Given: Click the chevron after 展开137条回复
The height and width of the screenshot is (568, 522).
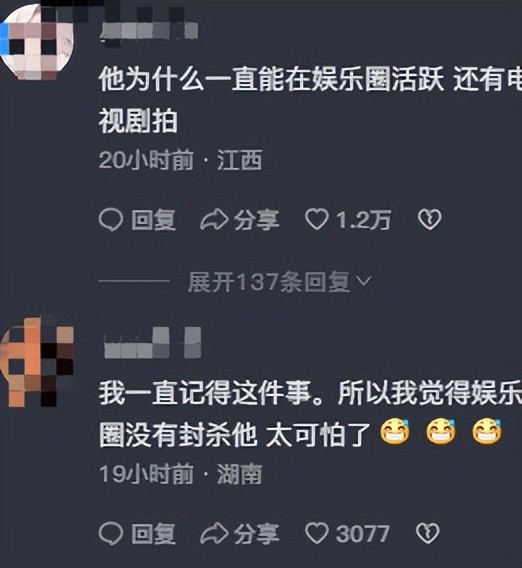Looking at the screenshot, I should point(364,281).
